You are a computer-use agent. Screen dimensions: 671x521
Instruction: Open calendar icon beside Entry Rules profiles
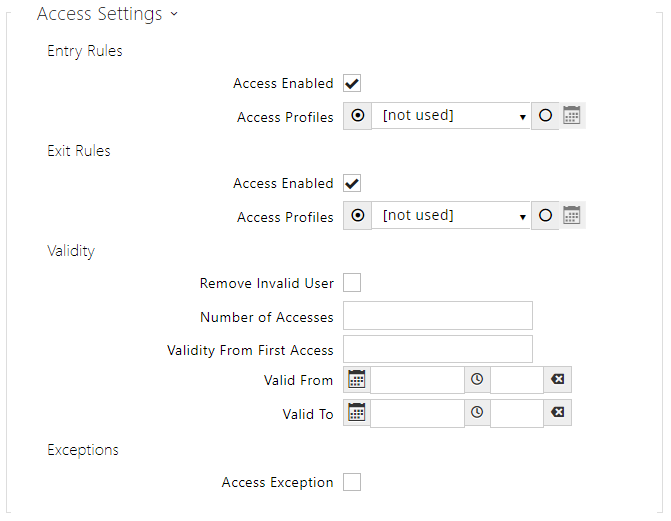(x=572, y=116)
